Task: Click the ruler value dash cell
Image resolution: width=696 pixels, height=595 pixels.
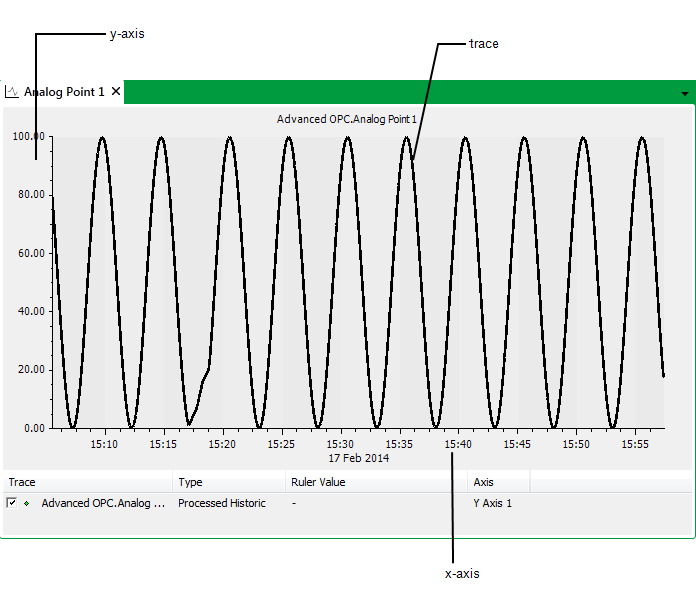Action: click(293, 503)
